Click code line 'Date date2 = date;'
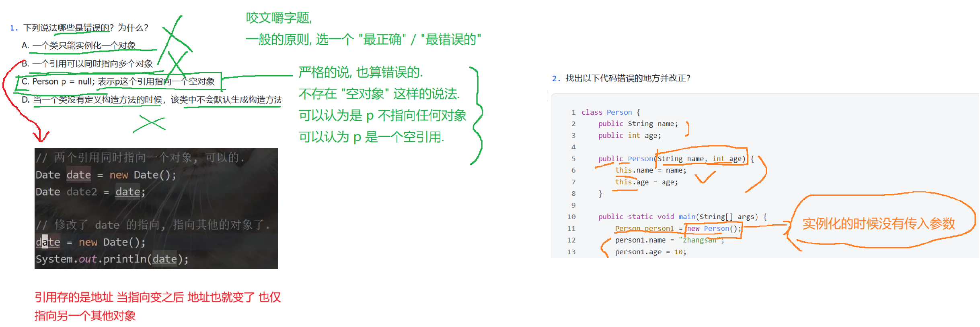The height and width of the screenshot is (327, 980). tap(90, 192)
